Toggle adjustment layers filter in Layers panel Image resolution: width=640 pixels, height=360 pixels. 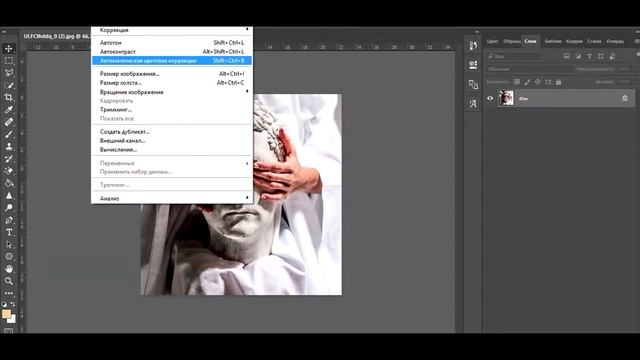pyautogui.click(x=578, y=56)
